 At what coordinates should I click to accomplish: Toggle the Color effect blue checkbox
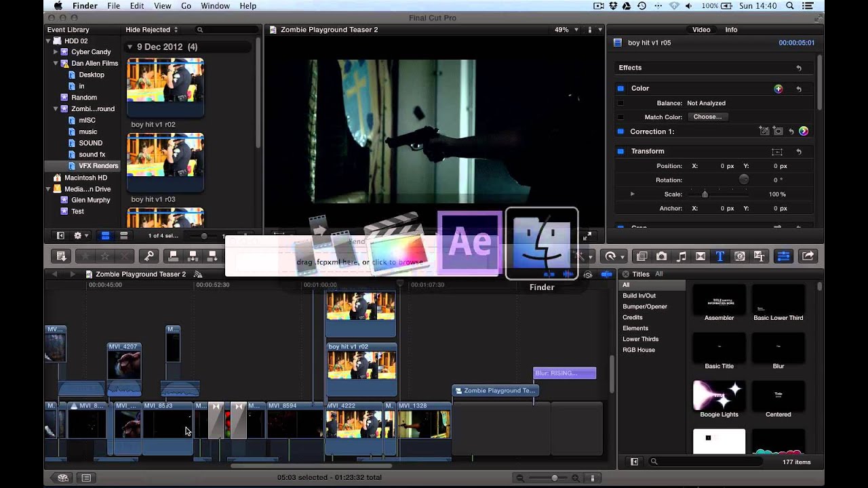[620, 89]
